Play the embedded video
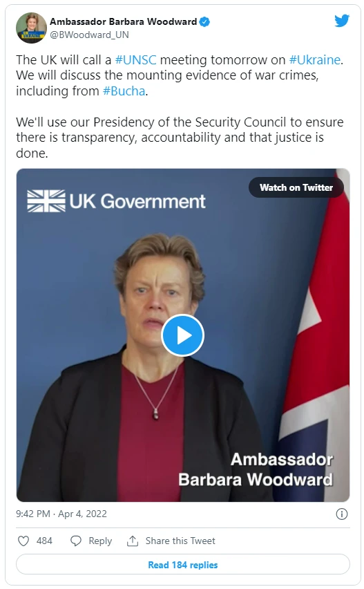Viewport: 364px width, 589px height. coord(183,335)
